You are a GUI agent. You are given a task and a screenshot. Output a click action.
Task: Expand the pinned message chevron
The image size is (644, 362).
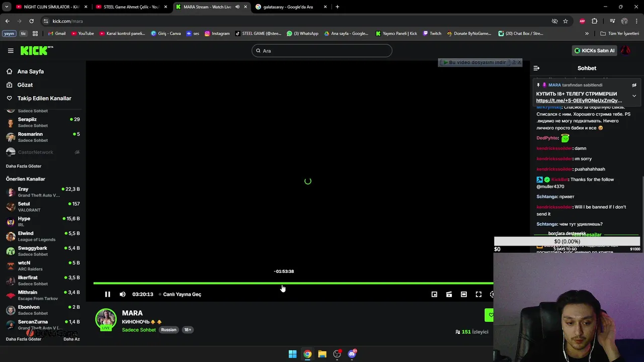coord(634,96)
